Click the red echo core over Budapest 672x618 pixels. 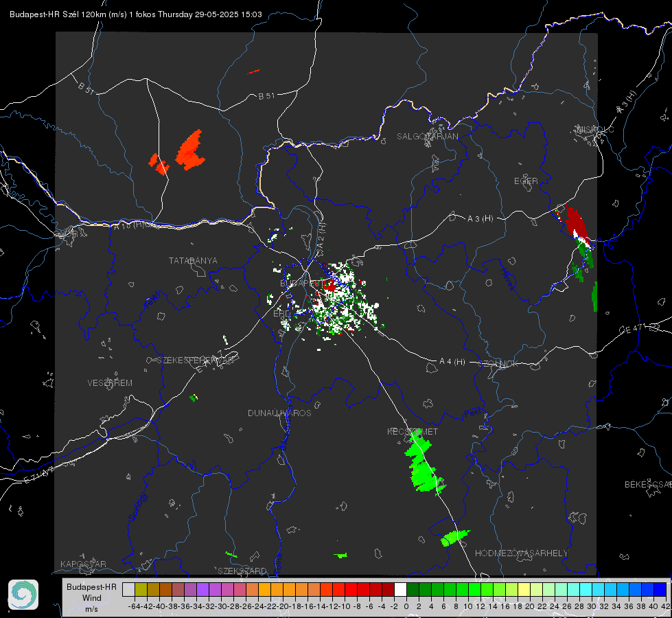click(x=330, y=286)
